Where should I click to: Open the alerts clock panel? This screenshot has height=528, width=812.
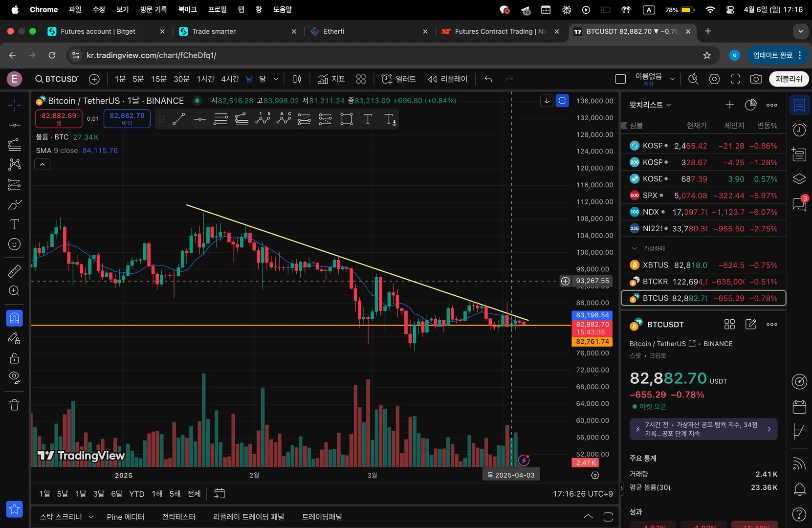[799, 130]
